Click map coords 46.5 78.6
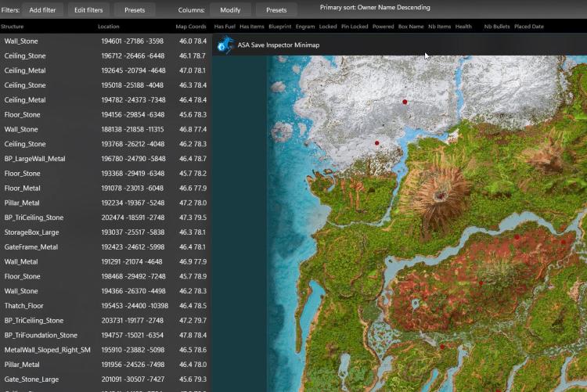 coord(193,350)
